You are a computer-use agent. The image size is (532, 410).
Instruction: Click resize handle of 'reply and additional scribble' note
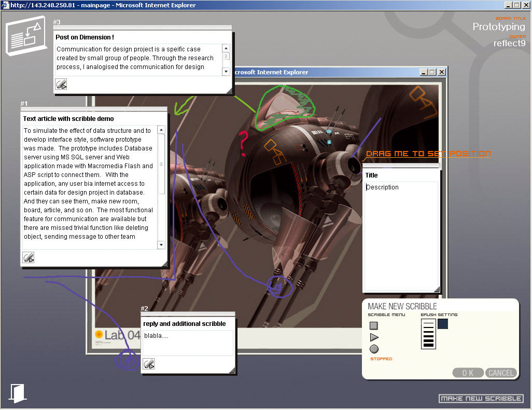(232, 370)
